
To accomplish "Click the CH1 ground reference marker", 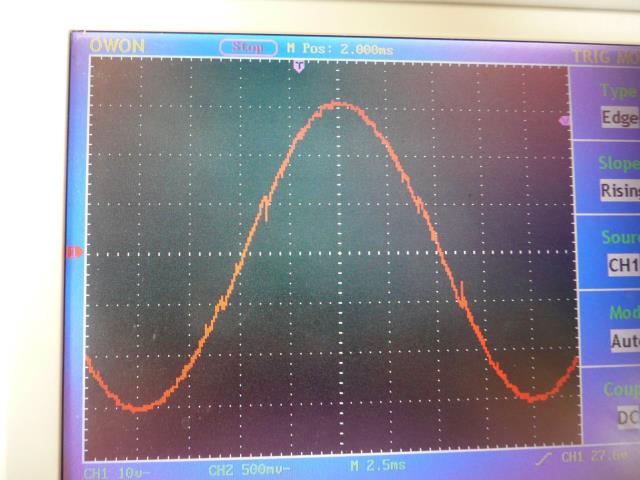I will 73,253.
